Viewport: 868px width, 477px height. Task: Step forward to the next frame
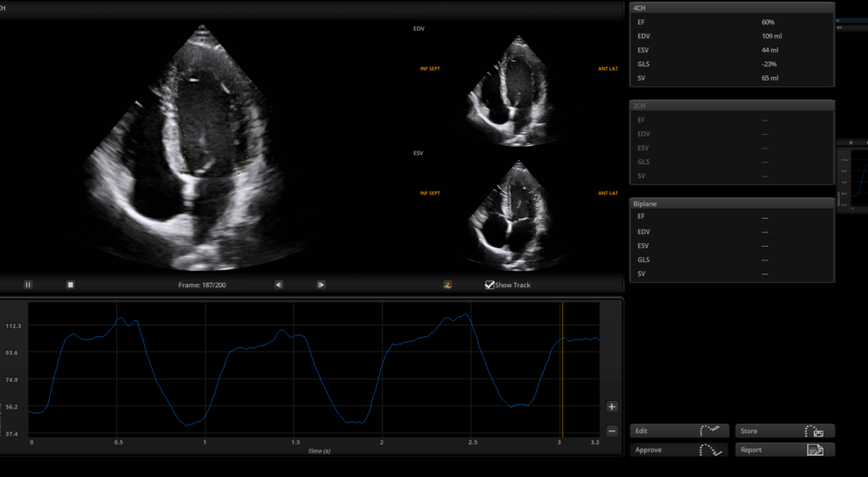[x=321, y=285]
